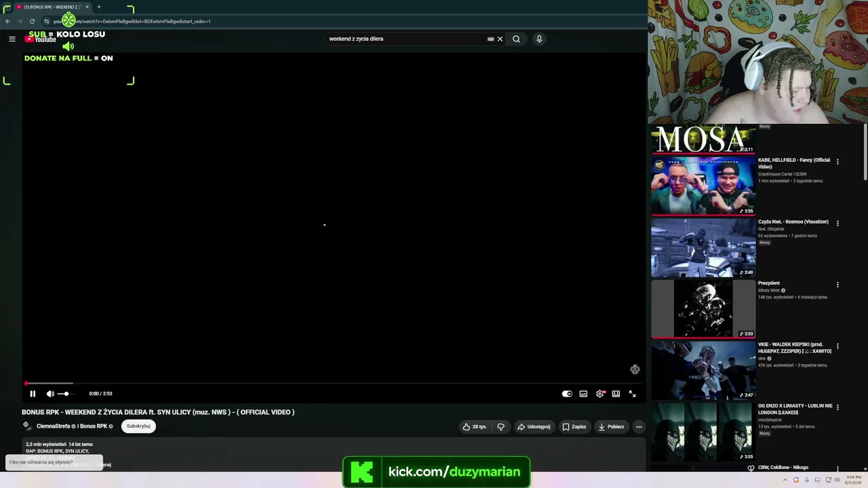Screen dimensions: 868x488
Task: Click the video view count and date
Action: [x=59, y=445]
